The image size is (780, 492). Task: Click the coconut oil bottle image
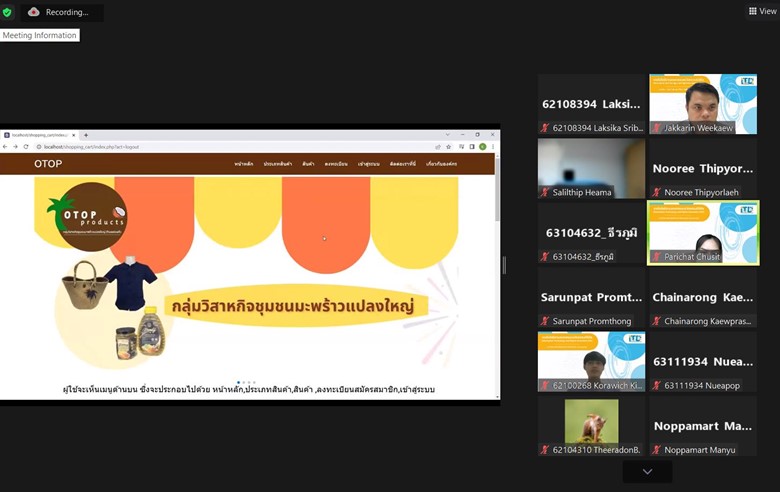tap(151, 331)
